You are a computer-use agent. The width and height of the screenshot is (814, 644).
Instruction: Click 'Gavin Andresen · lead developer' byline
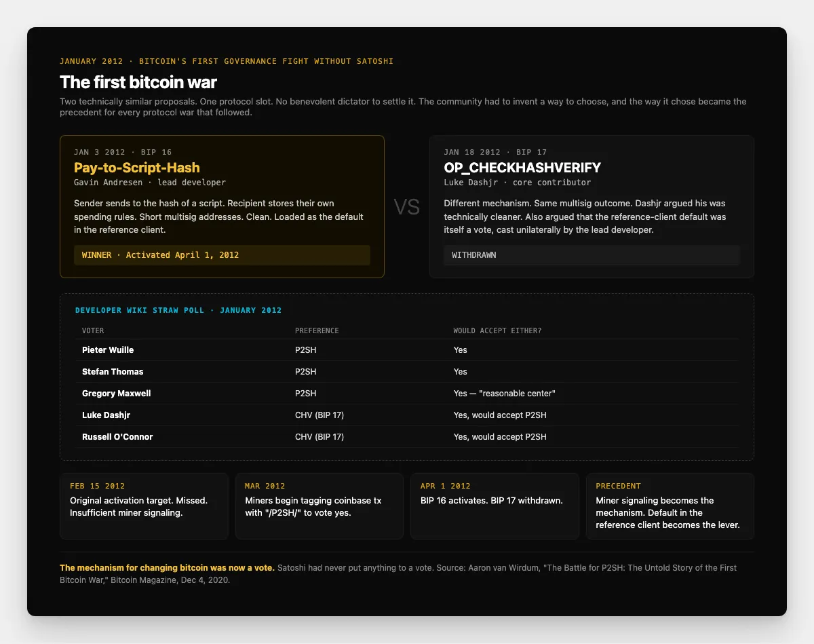[x=150, y=183]
